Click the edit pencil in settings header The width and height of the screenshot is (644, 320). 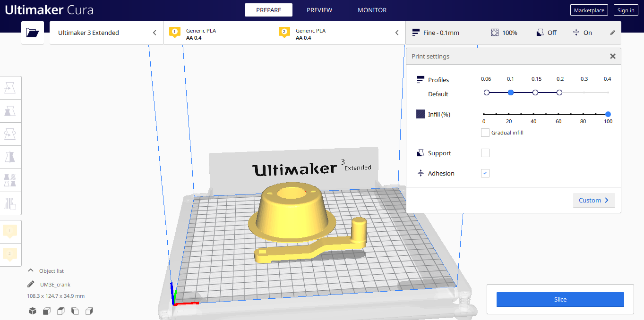(613, 33)
